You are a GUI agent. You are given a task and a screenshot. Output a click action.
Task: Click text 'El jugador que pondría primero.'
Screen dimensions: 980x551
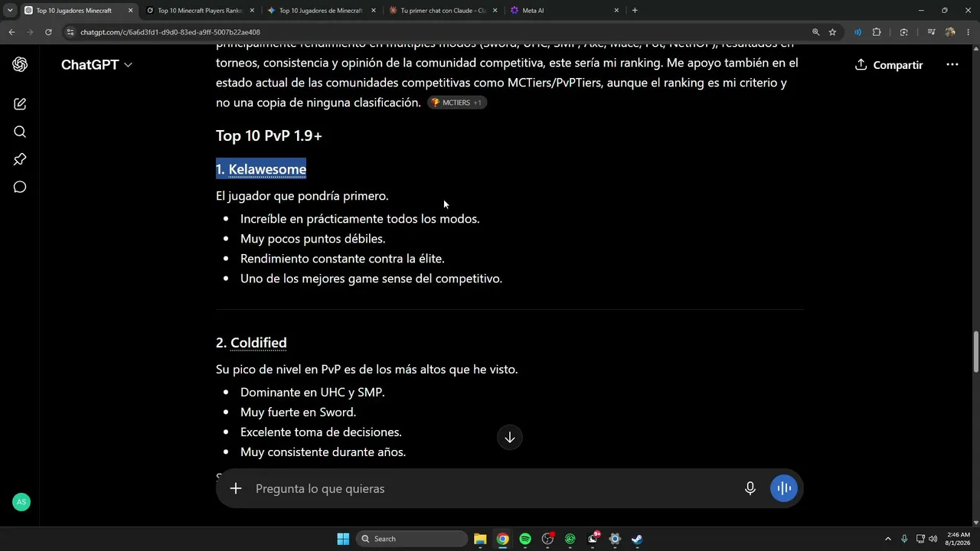point(302,196)
